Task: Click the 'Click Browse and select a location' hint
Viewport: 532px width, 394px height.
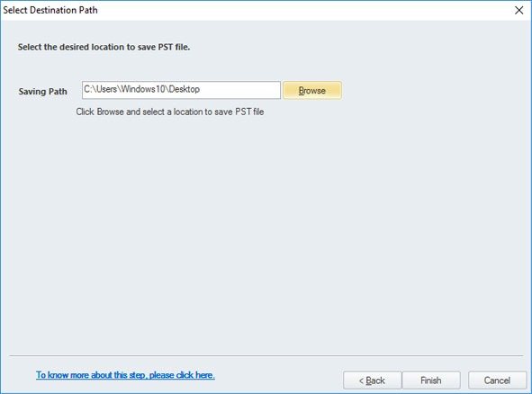Action: pyautogui.click(x=169, y=112)
